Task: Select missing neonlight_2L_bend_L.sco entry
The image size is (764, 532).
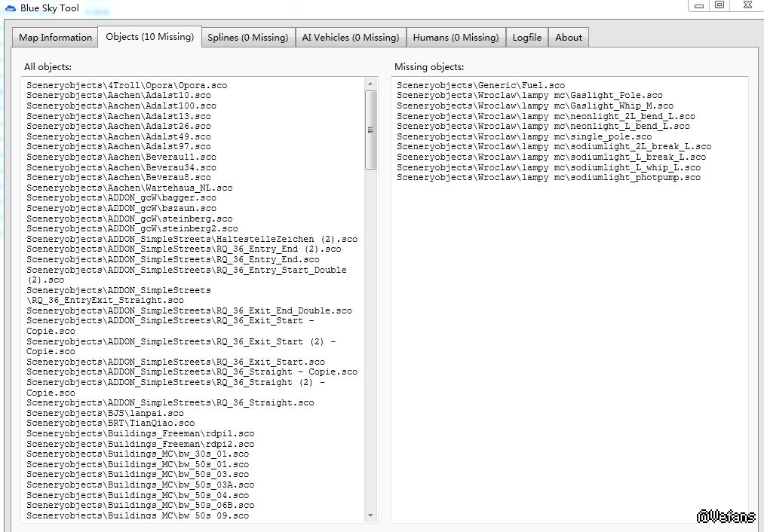Action: pos(546,116)
